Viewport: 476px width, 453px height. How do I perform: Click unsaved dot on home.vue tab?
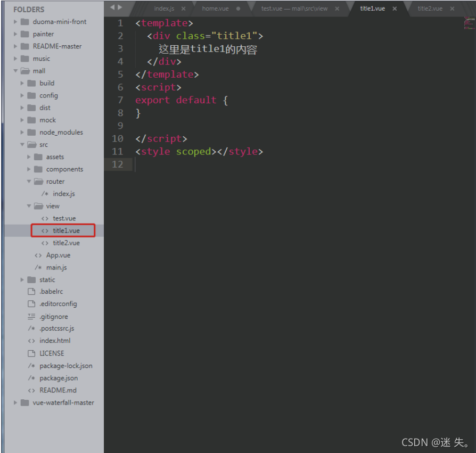[x=239, y=9]
